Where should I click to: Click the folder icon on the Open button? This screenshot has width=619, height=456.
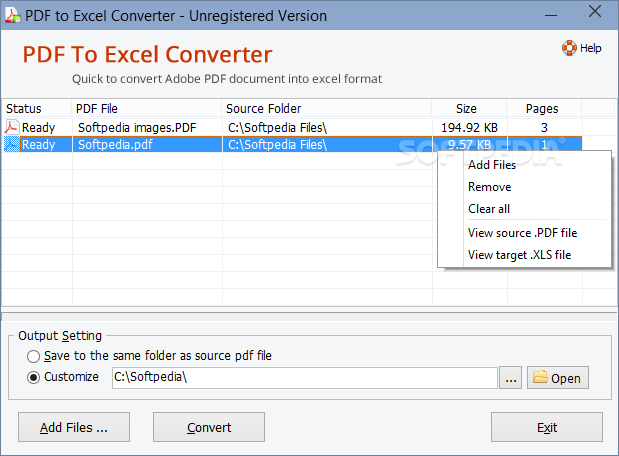[x=540, y=377]
